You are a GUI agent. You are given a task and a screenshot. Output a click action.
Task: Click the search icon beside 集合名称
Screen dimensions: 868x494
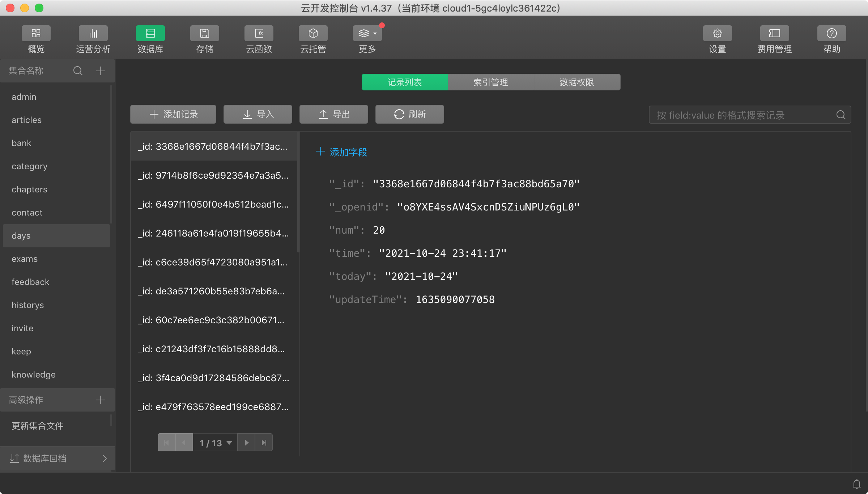click(78, 71)
